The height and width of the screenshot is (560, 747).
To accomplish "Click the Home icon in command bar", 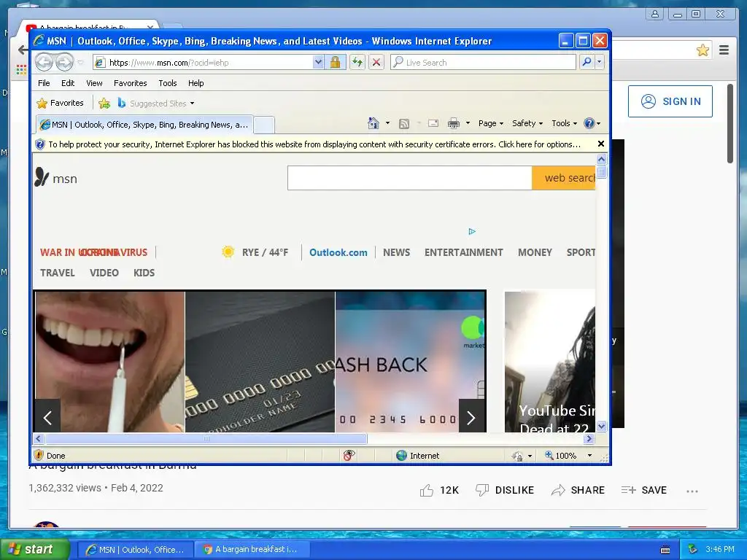I will [373, 123].
